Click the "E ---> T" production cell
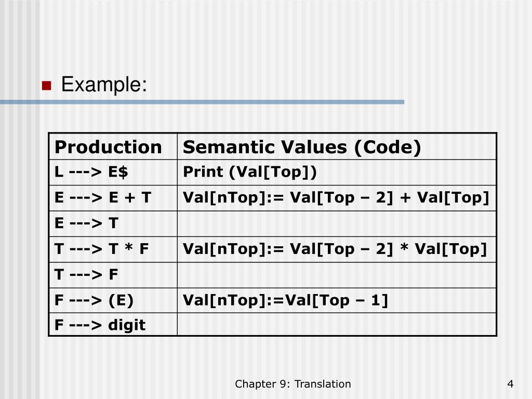This screenshot has width=532, height=399. (x=87, y=223)
